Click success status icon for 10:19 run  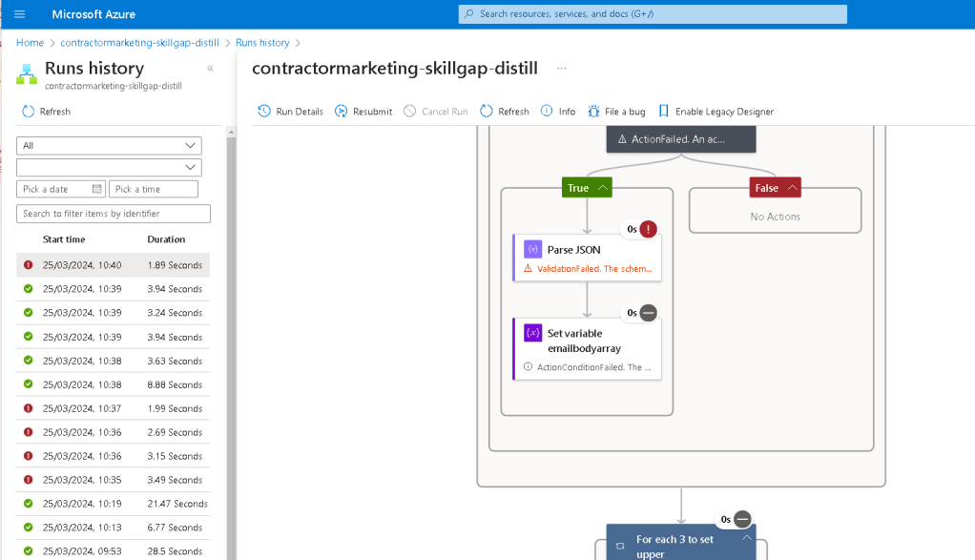pyautogui.click(x=28, y=504)
